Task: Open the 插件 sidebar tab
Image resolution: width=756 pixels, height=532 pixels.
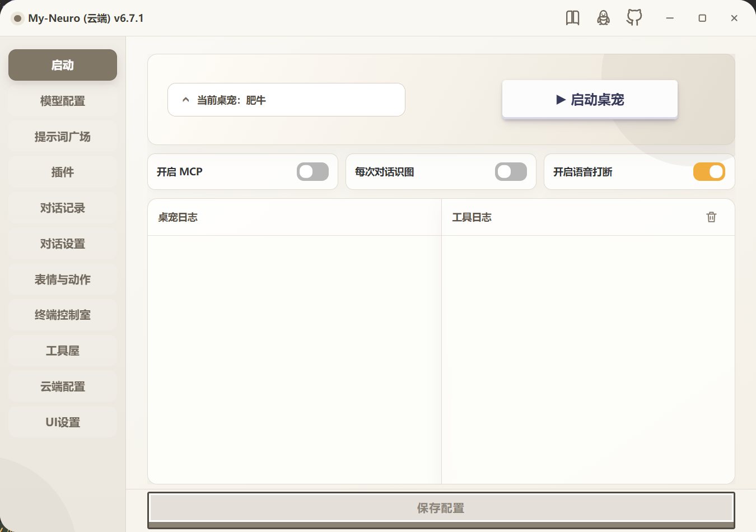Action: click(63, 172)
